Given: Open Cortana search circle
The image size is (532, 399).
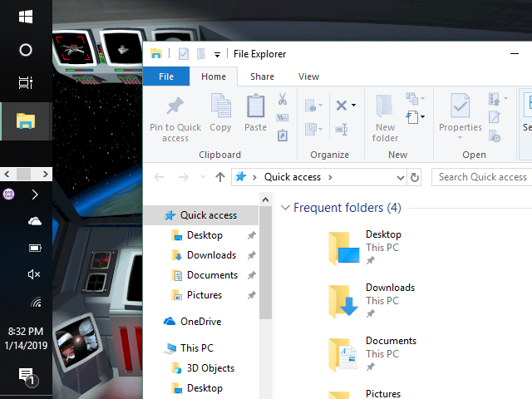Looking at the screenshot, I should coord(26,50).
